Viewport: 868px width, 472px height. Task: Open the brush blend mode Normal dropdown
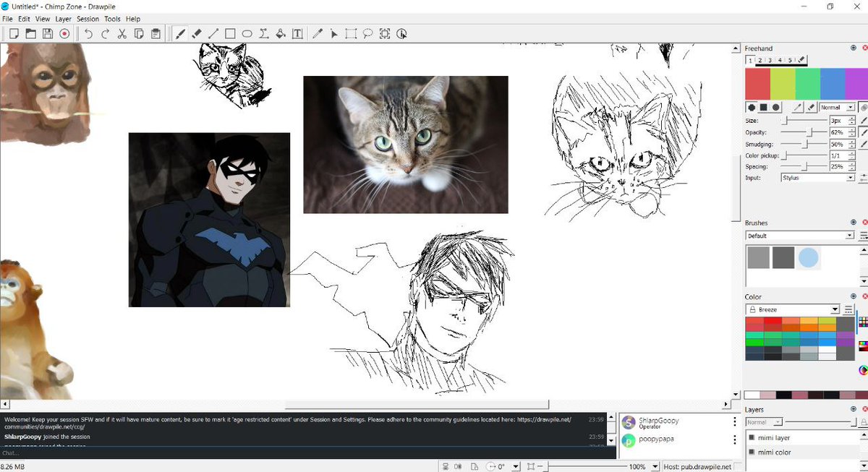pos(837,107)
